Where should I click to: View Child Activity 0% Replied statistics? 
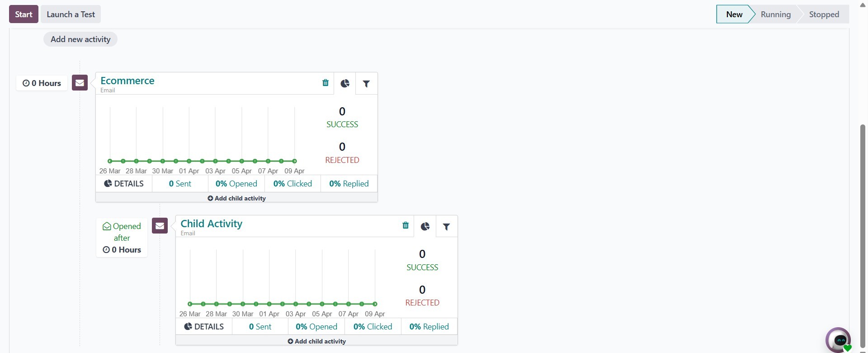click(x=429, y=327)
